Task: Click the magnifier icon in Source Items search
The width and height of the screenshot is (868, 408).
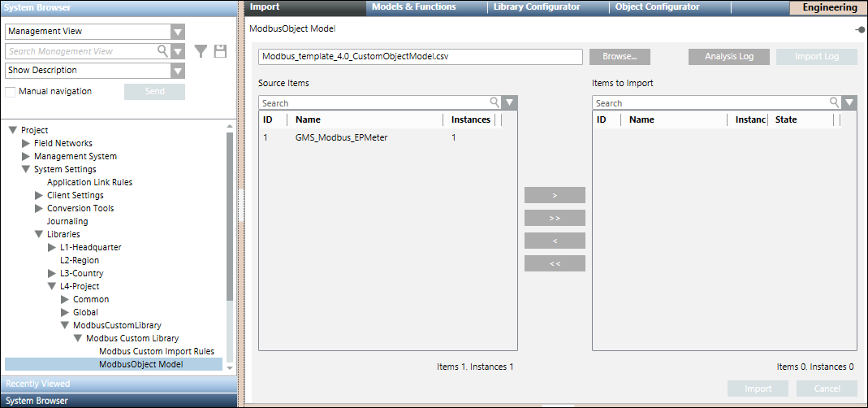Action: 494,103
